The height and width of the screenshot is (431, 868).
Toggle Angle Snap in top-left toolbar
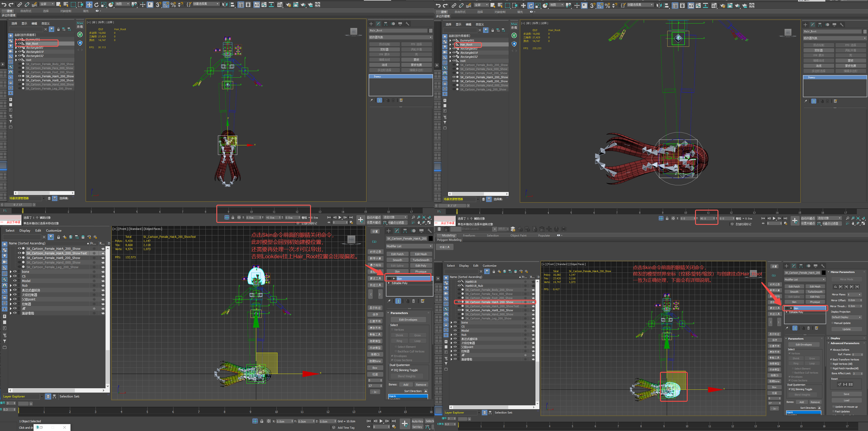pos(166,4)
